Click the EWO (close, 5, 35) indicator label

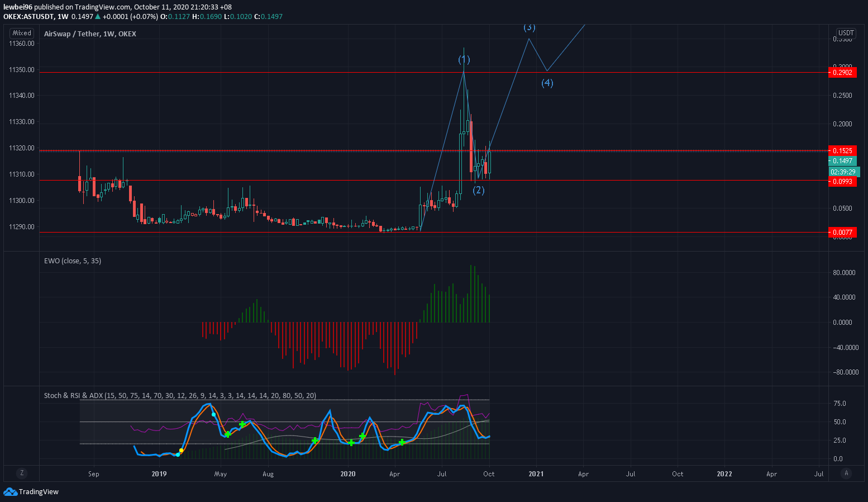(x=73, y=261)
